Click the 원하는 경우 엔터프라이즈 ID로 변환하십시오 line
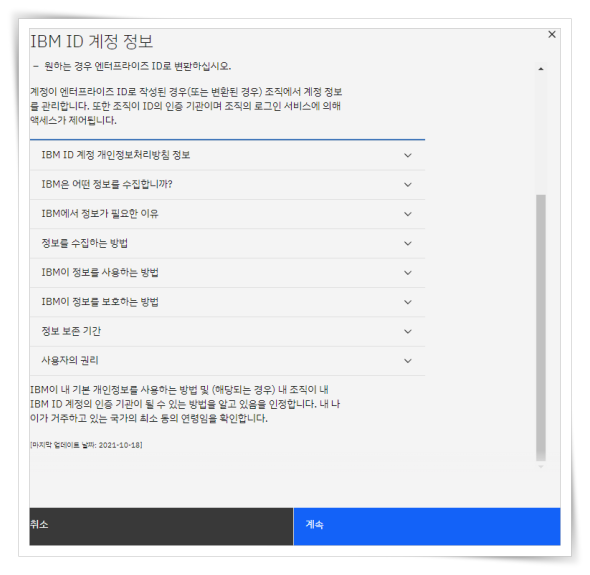590x575 pixels. (132, 66)
